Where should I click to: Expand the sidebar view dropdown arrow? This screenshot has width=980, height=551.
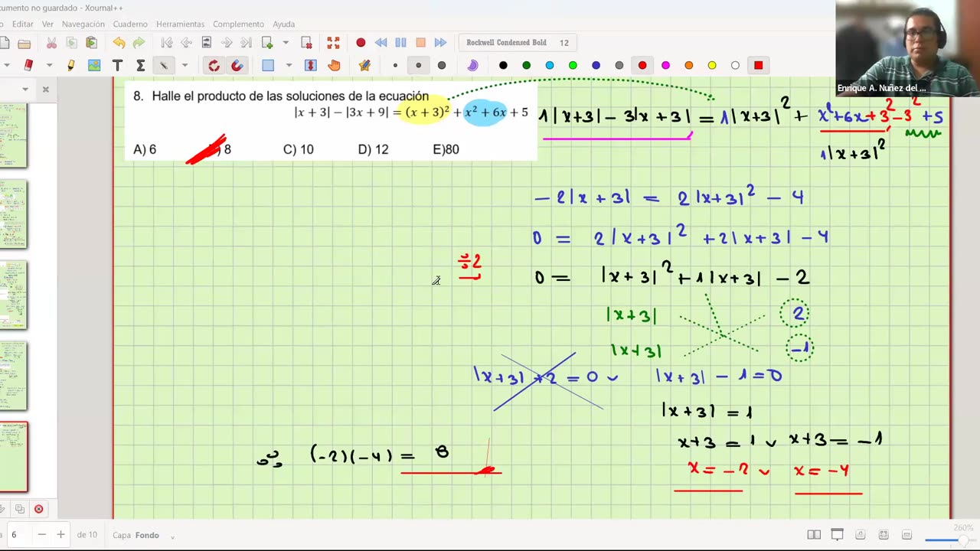[24, 90]
